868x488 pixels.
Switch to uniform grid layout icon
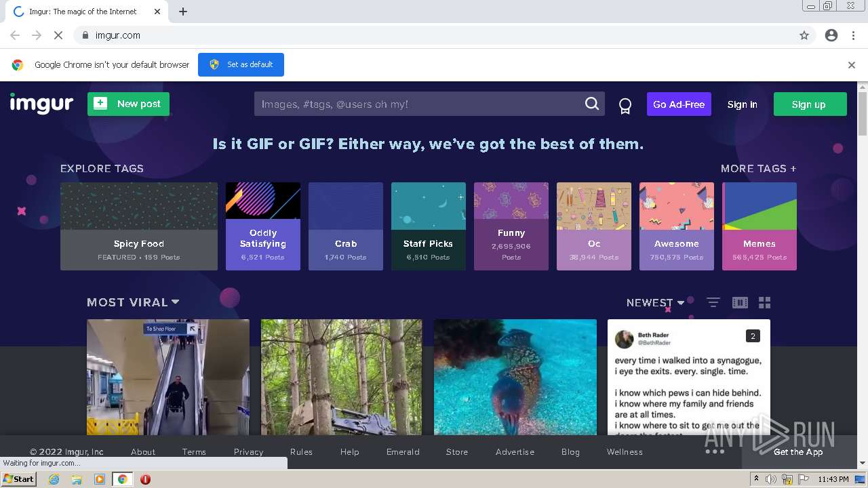pos(765,302)
